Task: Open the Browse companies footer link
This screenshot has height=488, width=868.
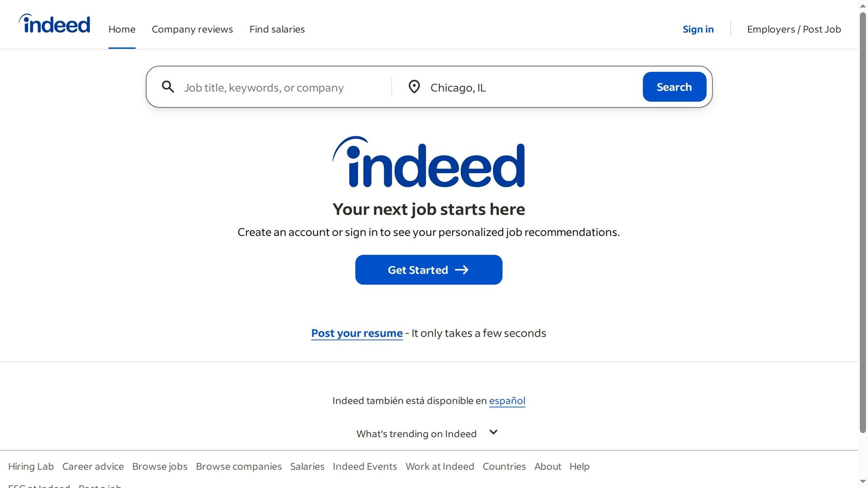Action: [239, 466]
